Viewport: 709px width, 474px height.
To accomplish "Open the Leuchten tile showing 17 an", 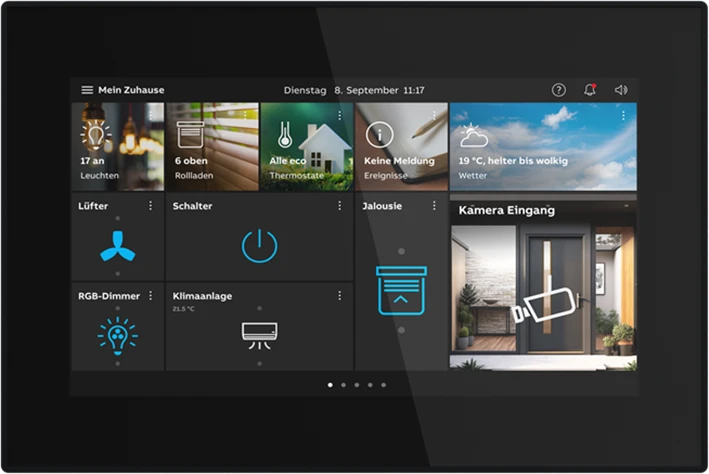I will tap(117, 147).
